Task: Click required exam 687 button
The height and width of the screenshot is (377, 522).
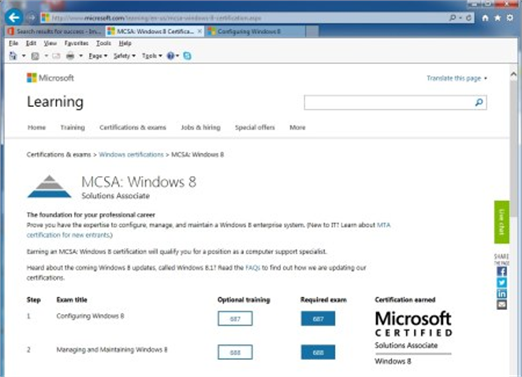Action: (x=318, y=319)
